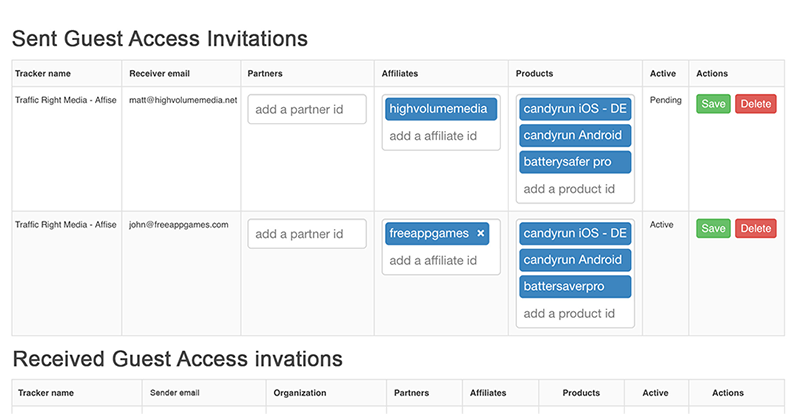Save the matt@highvolumemedia.net invitation
Screen dimensions: 800x414
[x=714, y=104]
